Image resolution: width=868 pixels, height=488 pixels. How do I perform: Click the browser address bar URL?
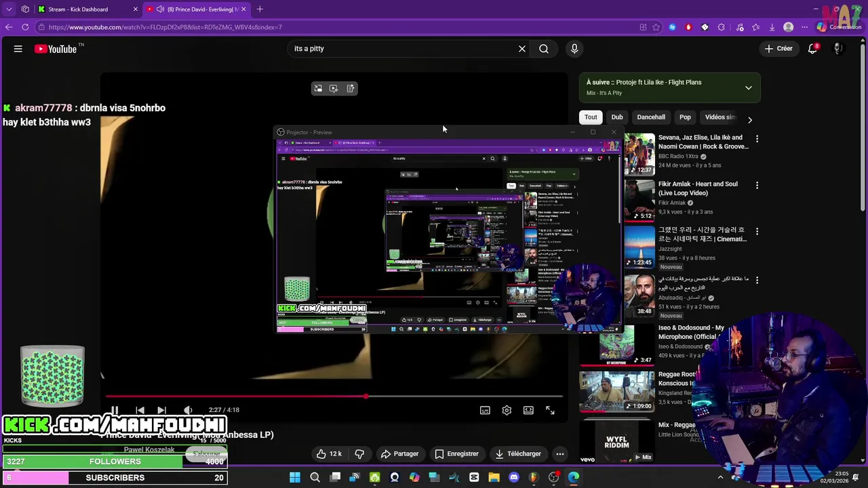165,27
